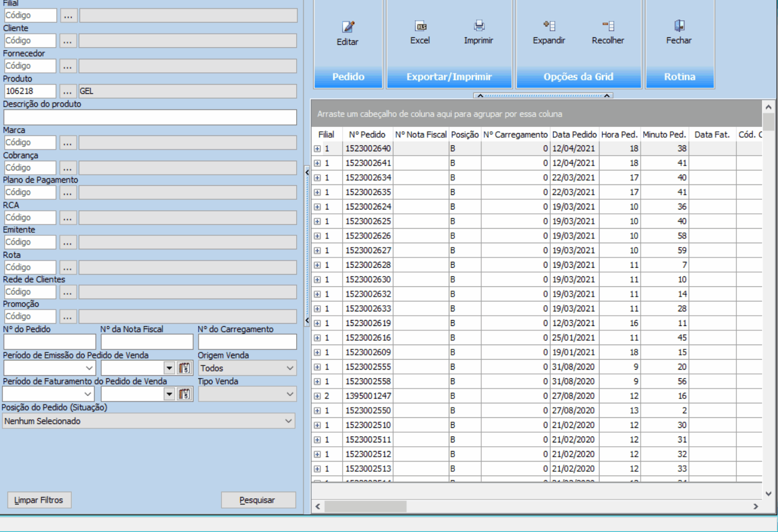
Task: Open calendar icon for Período de Emissão
Action: (x=185, y=368)
